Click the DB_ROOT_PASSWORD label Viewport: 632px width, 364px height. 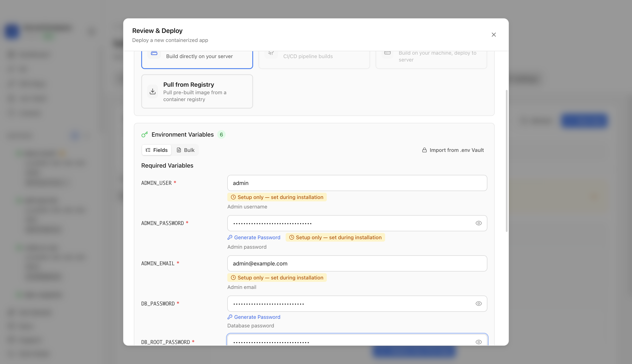166,342
